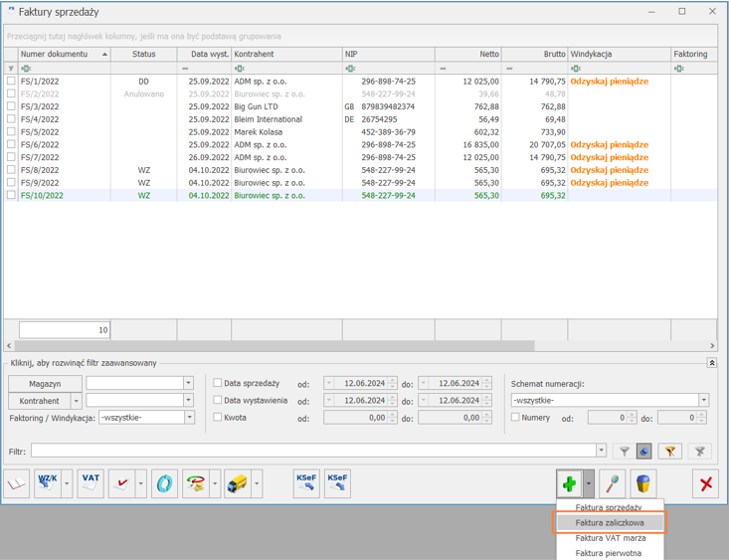This screenshot has width=729, height=560.
Task: Check the box for invoice FS/3/2022
Action: [x=12, y=106]
